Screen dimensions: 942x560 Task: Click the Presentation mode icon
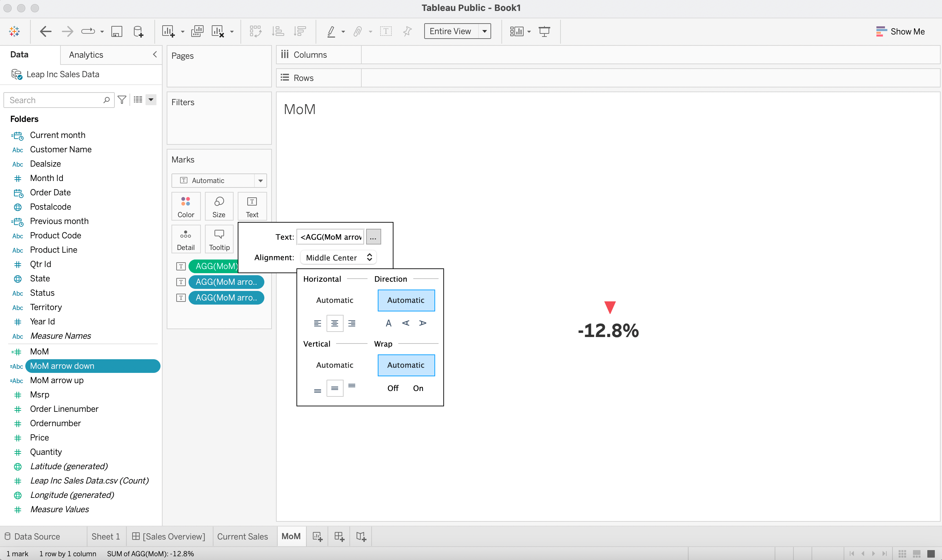pos(544,31)
